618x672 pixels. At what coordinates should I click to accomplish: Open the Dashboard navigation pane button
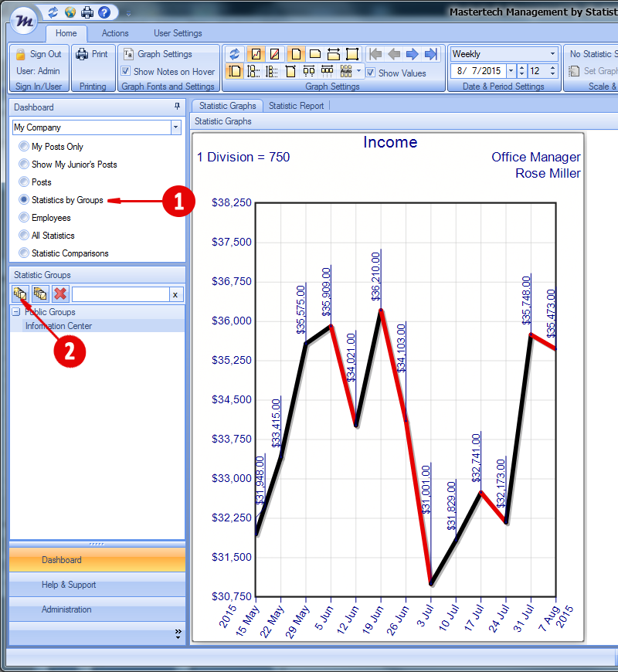coord(97,560)
